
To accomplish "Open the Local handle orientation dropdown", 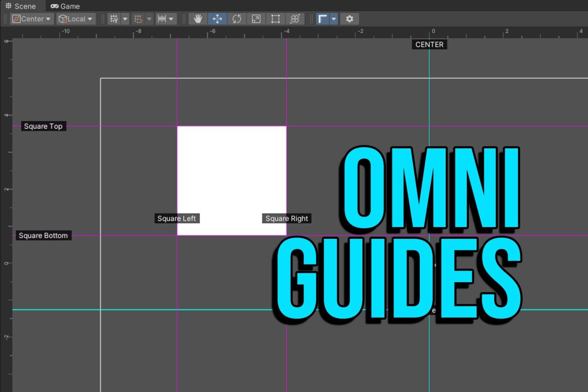I will point(75,19).
